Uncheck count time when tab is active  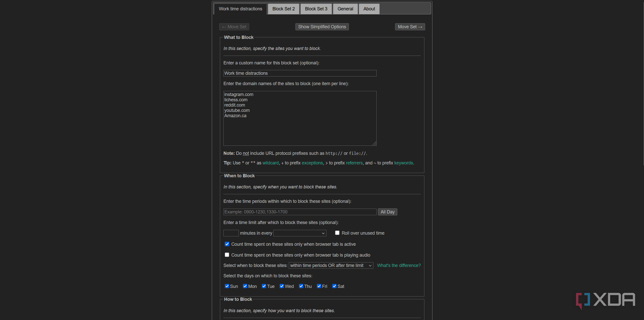coord(227,244)
